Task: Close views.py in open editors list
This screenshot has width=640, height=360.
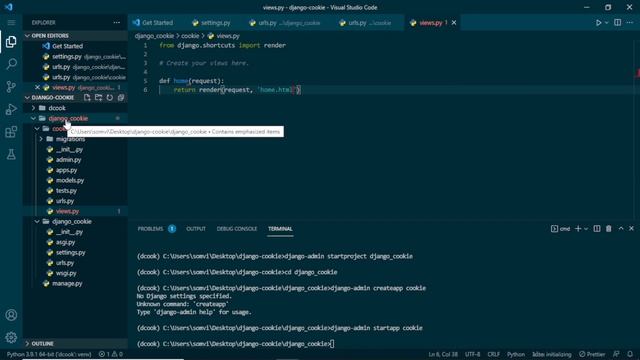Action: click(37, 87)
